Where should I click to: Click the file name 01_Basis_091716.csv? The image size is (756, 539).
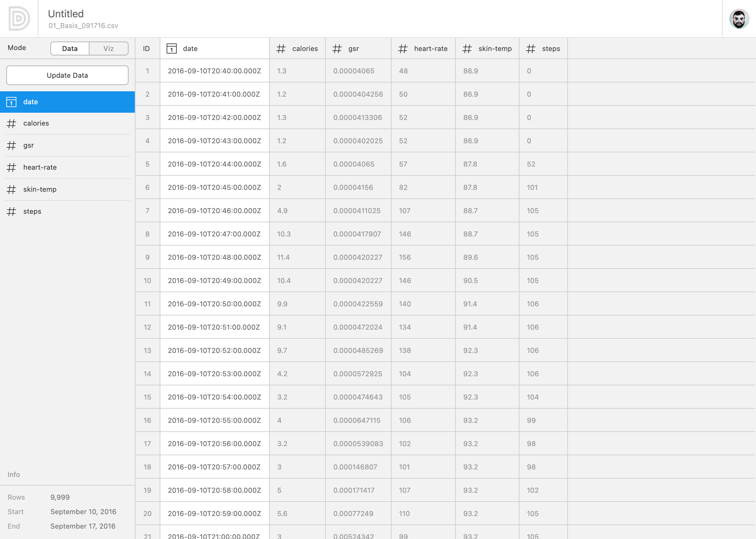pyautogui.click(x=83, y=26)
